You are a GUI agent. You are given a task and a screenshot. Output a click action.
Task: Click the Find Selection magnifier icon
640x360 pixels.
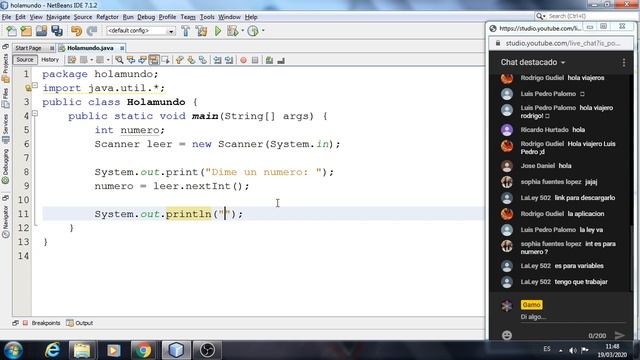coord(119,60)
